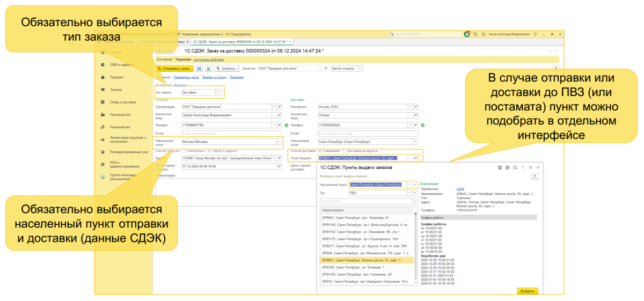This screenshot has height=301, width=644.
Task: Click the save diskette icon
Action: [199, 69]
